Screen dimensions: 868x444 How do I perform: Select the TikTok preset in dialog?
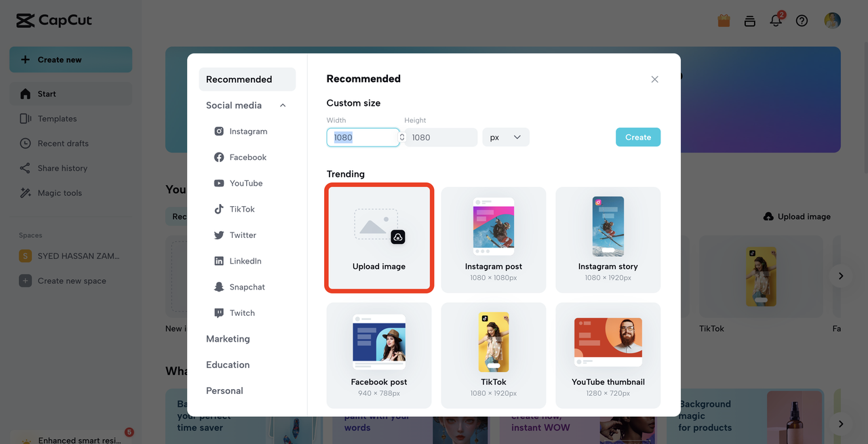(494, 356)
